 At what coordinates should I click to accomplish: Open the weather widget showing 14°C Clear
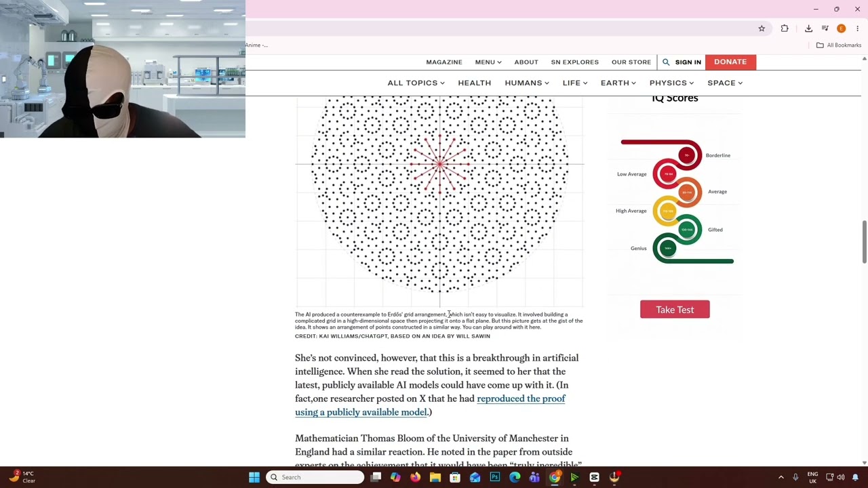tap(22, 477)
